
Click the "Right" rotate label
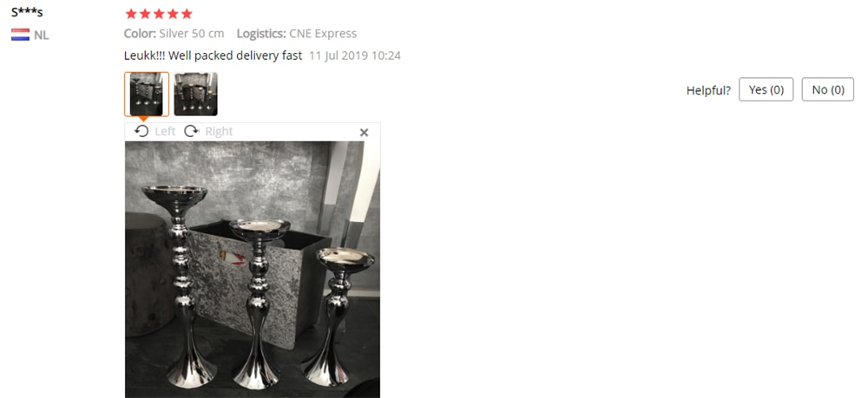tap(220, 132)
